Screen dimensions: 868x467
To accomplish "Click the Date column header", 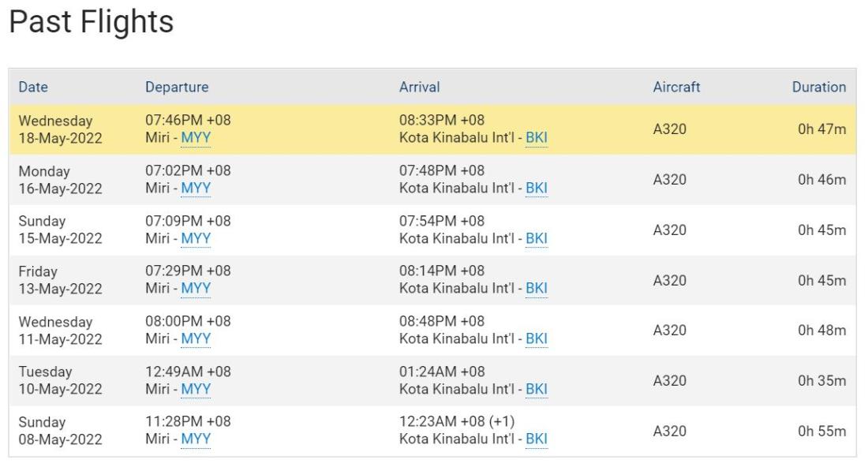I will tap(33, 87).
